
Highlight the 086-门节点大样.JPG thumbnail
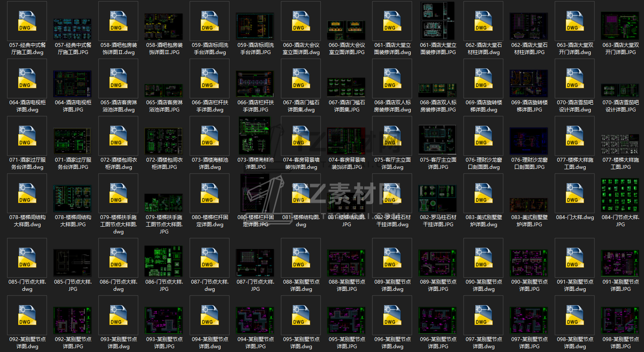click(x=164, y=261)
